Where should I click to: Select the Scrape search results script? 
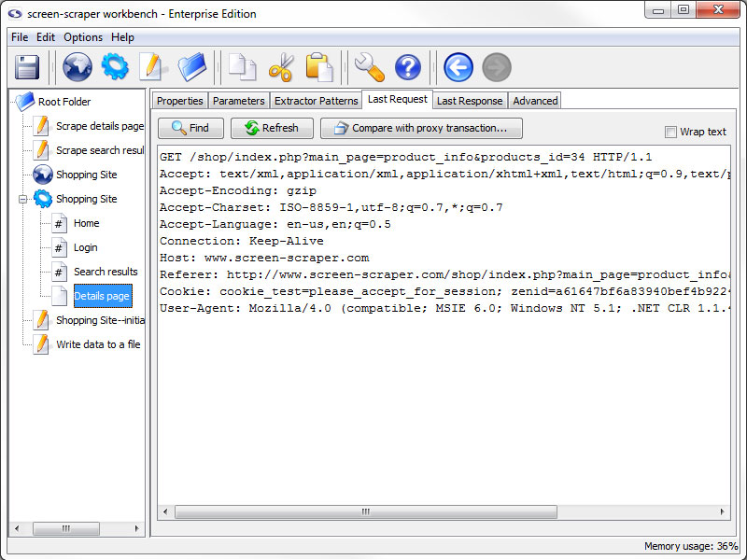point(100,150)
